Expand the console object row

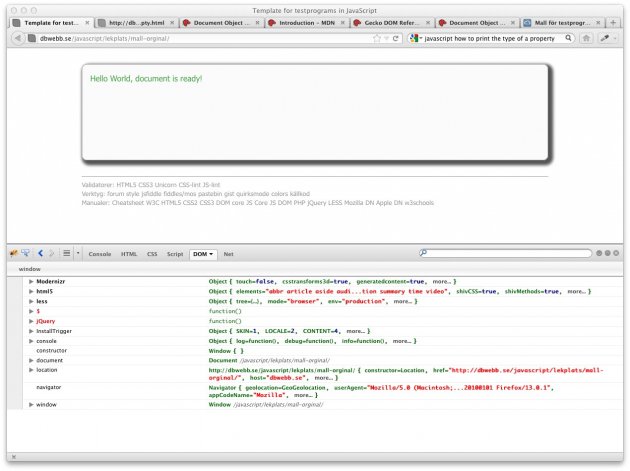tap(31, 341)
